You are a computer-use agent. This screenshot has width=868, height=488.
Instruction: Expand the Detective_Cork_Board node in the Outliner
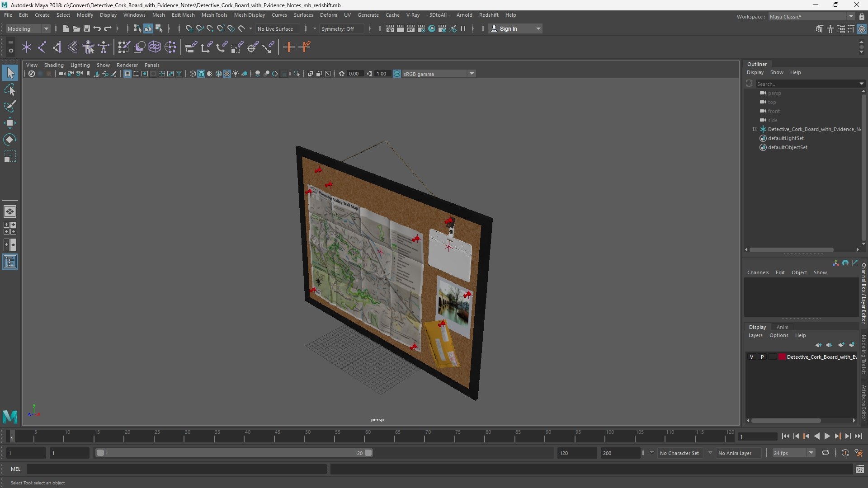pos(755,129)
